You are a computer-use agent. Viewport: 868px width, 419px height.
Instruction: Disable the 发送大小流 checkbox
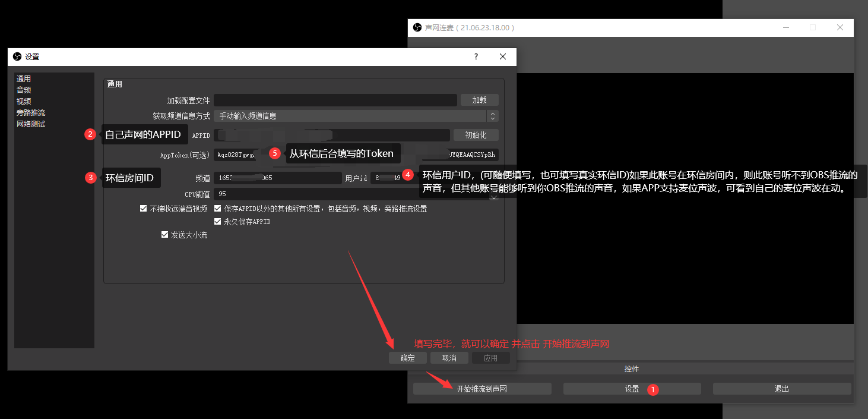165,235
